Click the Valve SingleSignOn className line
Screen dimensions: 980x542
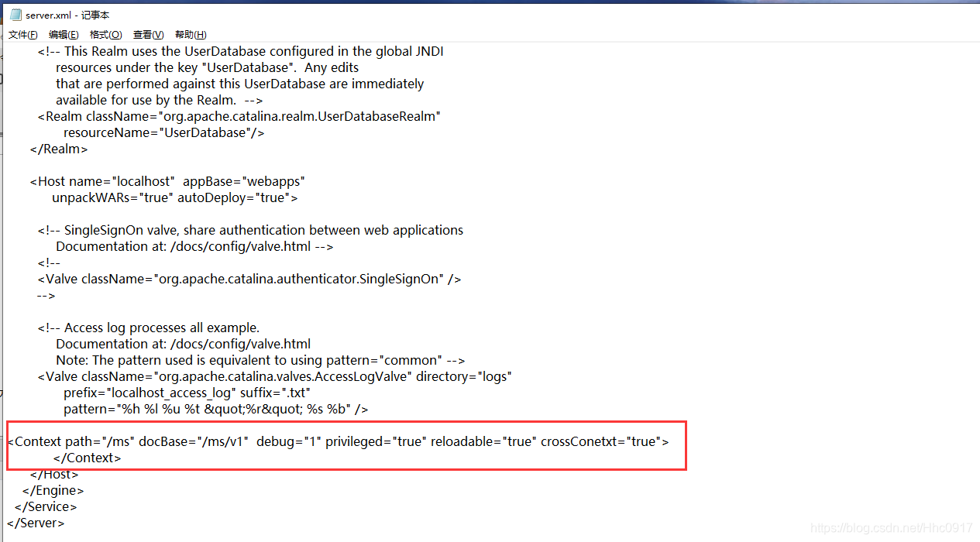click(249, 279)
